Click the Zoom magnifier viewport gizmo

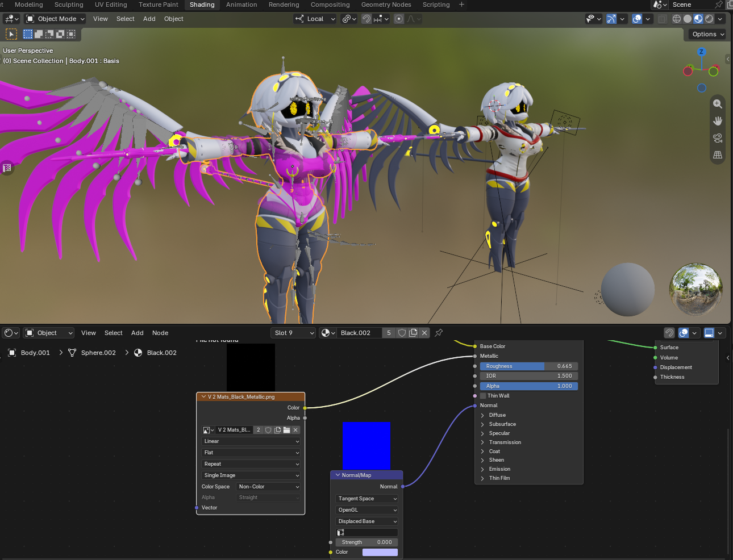click(718, 104)
